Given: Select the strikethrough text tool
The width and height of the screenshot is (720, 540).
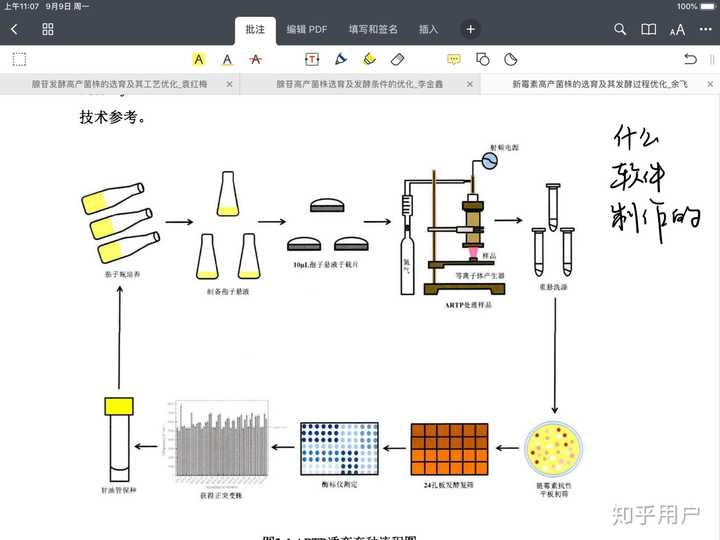Looking at the screenshot, I should coord(256,59).
